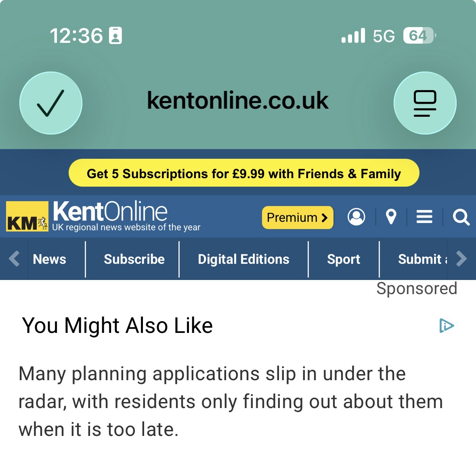This screenshot has height=463, width=476.
Task: Open the hamburger menu icon
Action: pyautogui.click(x=424, y=217)
